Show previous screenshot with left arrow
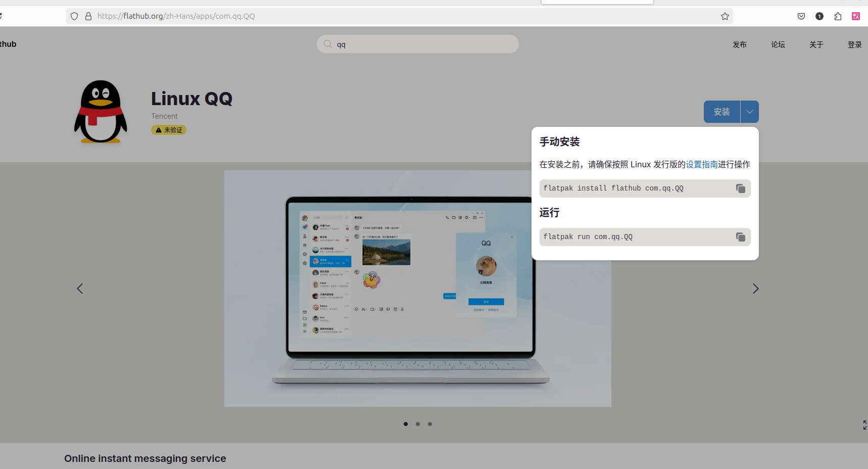The width and height of the screenshot is (868, 469). click(80, 289)
